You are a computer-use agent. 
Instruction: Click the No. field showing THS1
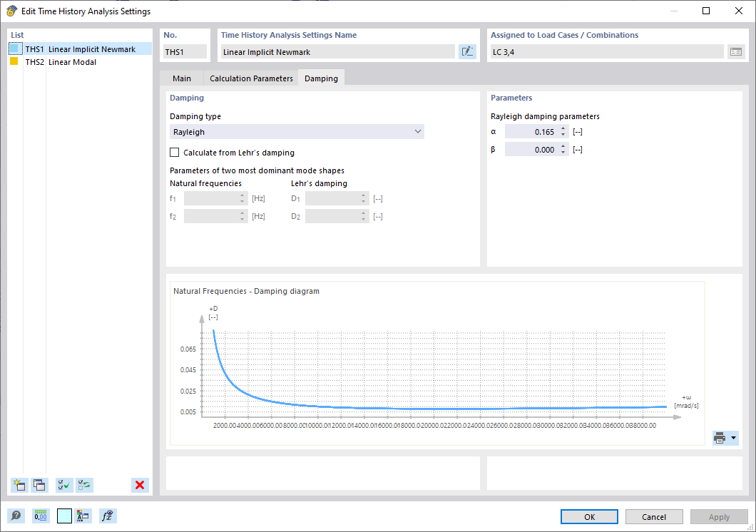(x=185, y=51)
